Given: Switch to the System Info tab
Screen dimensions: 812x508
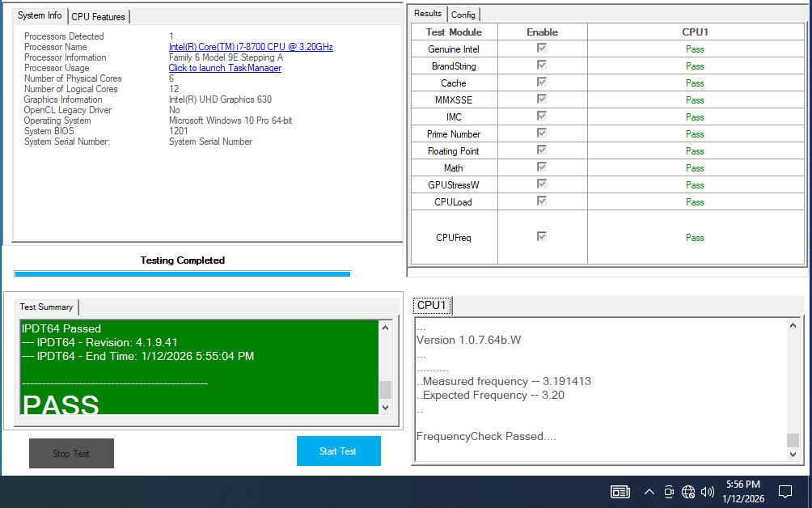Looking at the screenshot, I should pos(40,15).
